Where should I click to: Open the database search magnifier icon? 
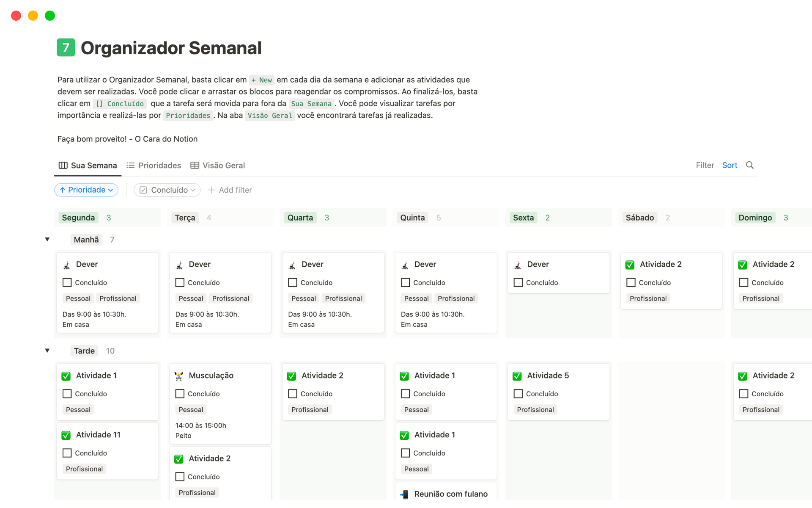[x=749, y=165]
